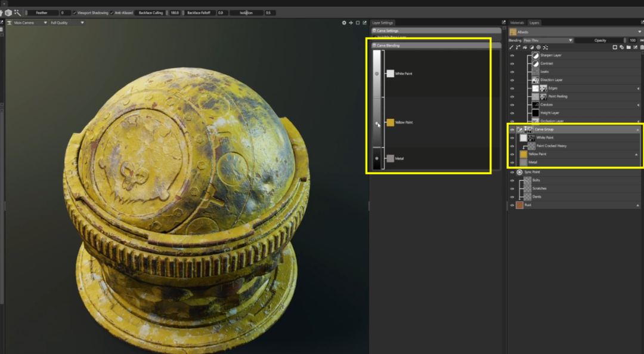This screenshot has height=354, width=644.
Task: Pop out the Layer Settings panel
Action: [x=503, y=22]
